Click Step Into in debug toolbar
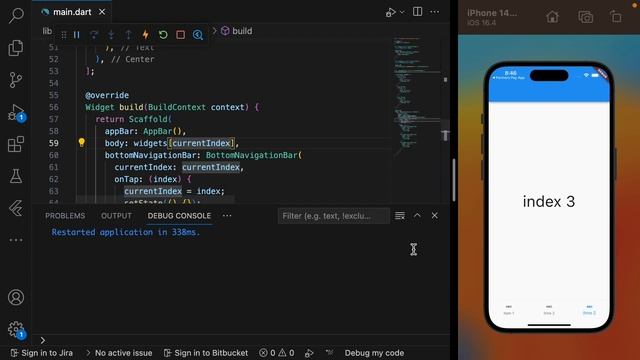This screenshot has height=360, width=640. point(111,35)
